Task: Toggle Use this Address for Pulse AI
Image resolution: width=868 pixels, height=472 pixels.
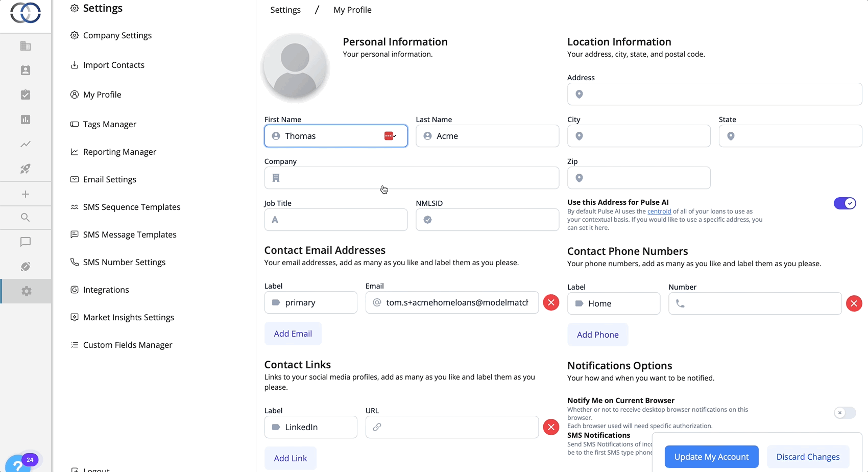Action: (x=845, y=203)
